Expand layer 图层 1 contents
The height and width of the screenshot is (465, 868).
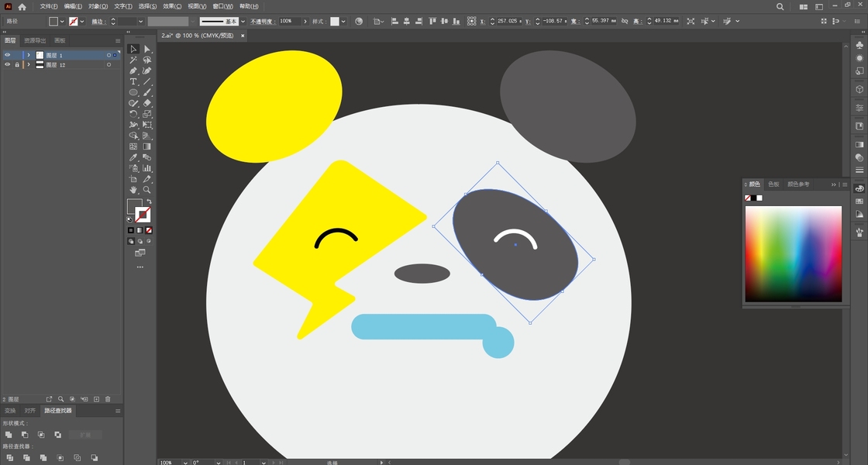click(x=29, y=55)
